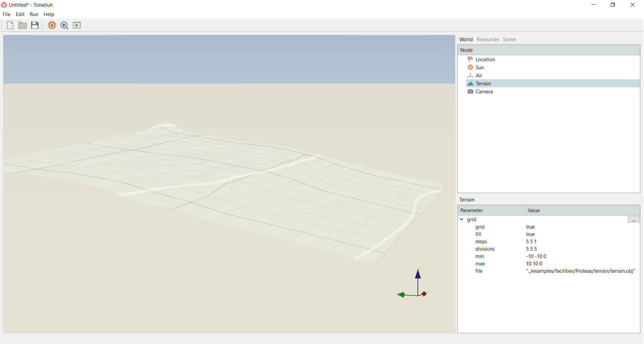Click the terrain file path value
The height and width of the screenshot is (344, 644).
pyautogui.click(x=581, y=271)
